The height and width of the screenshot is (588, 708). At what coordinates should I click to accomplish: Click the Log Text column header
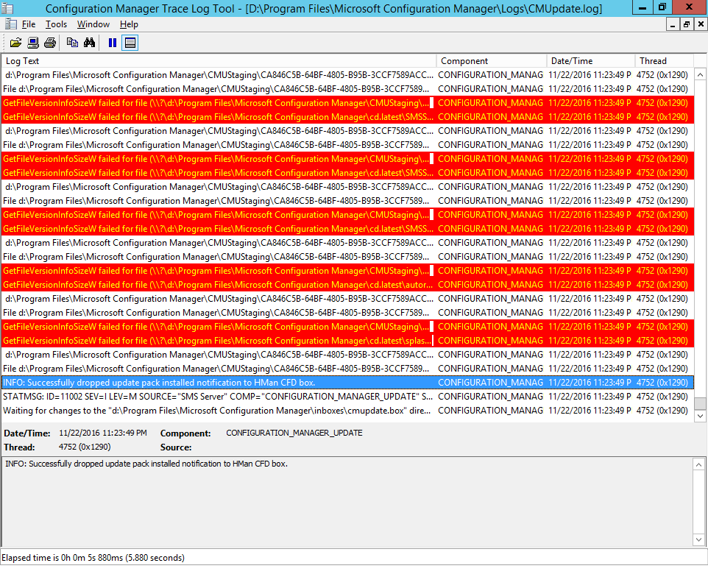pyautogui.click(x=219, y=61)
